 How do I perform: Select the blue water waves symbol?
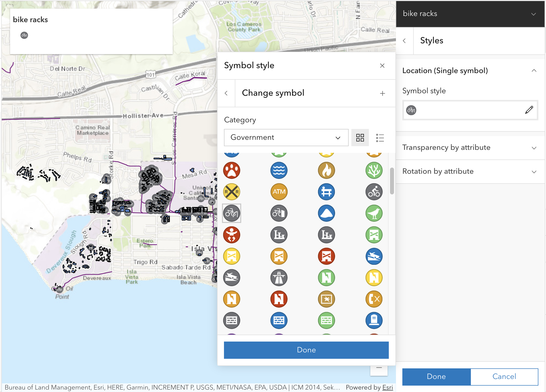point(279,170)
